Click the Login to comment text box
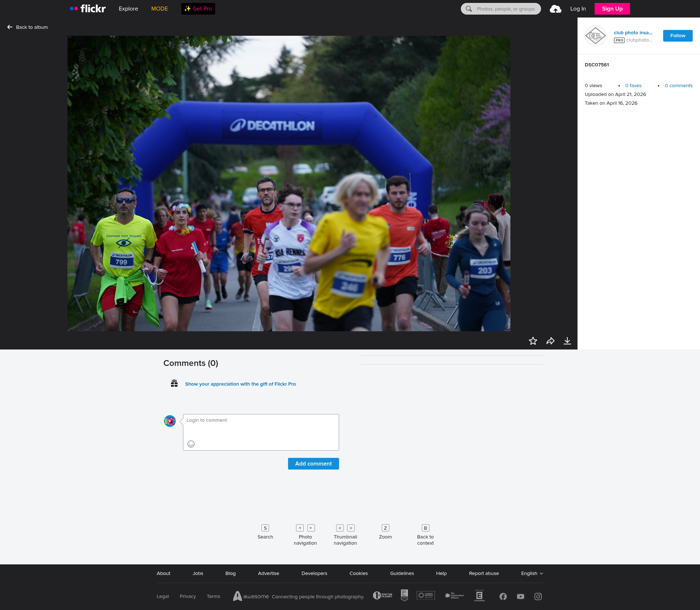 (x=261, y=429)
